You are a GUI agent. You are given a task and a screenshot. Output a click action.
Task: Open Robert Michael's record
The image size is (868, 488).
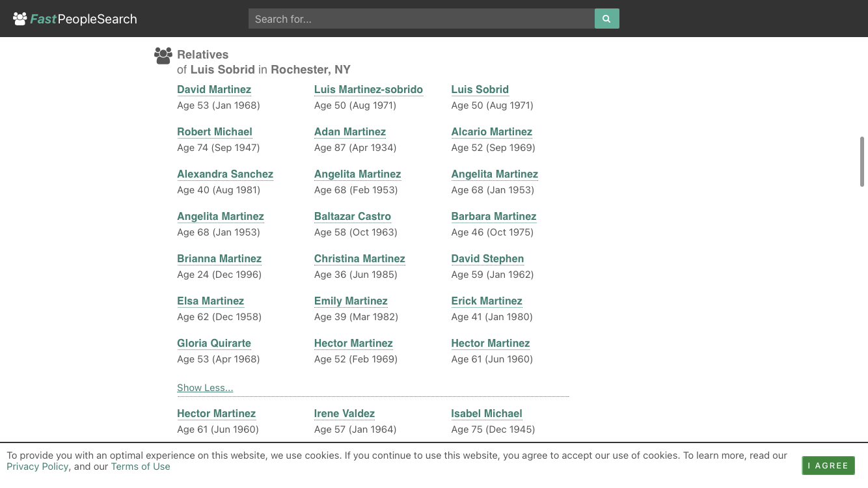tap(215, 132)
